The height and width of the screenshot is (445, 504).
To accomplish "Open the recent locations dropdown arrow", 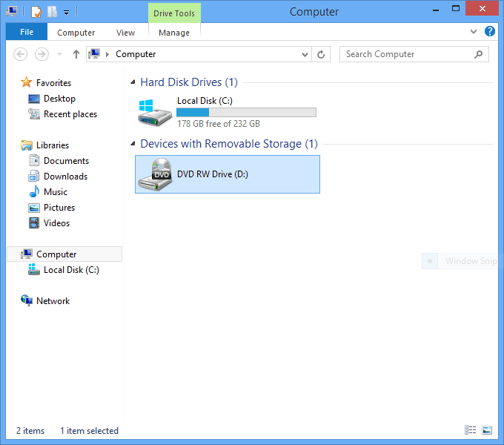I will point(59,54).
